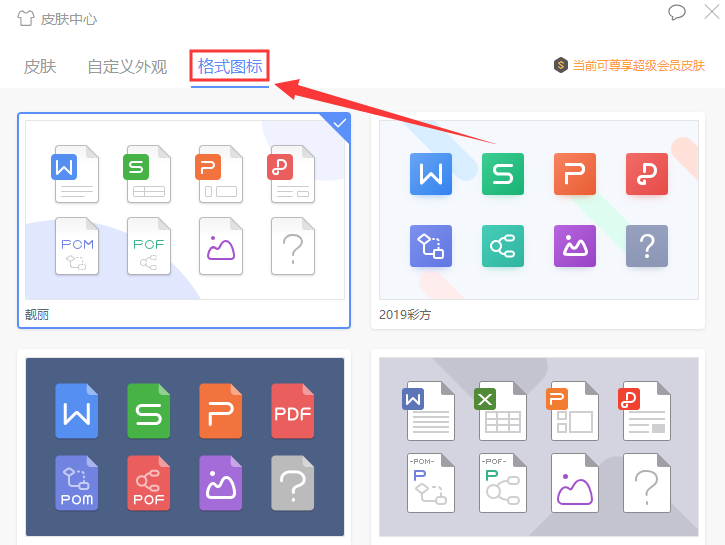Click the blue W square in 2019彩方

431,174
